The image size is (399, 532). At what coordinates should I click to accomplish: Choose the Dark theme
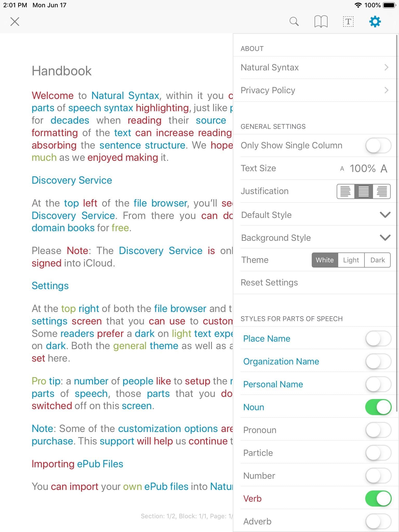click(377, 260)
